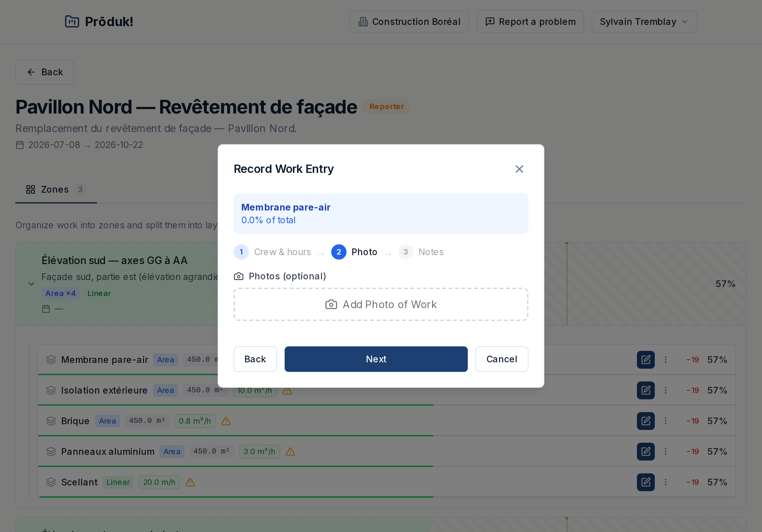The width and height of the screenshot is (762, 532).
Task: Click the Next button
Action: point(376,359)
